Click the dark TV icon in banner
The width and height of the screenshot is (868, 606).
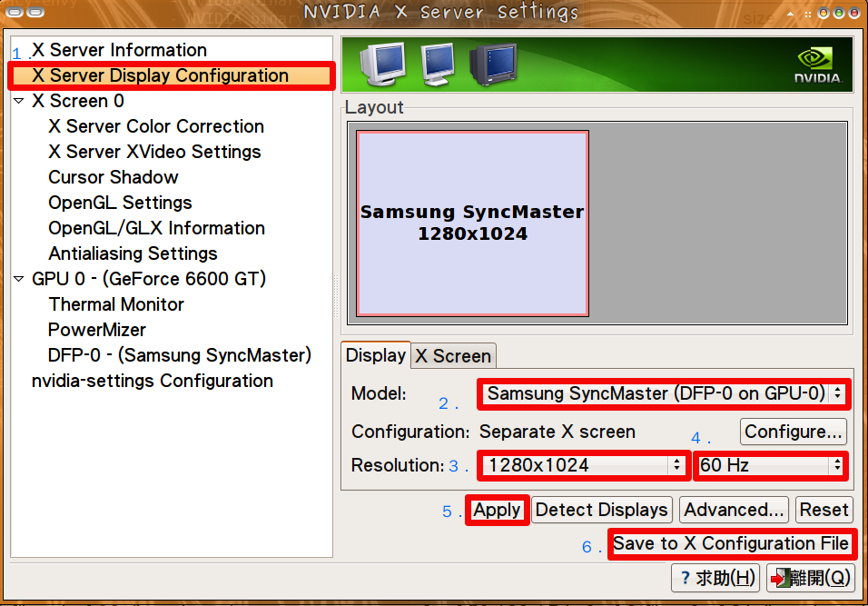[x=493, y=65]
